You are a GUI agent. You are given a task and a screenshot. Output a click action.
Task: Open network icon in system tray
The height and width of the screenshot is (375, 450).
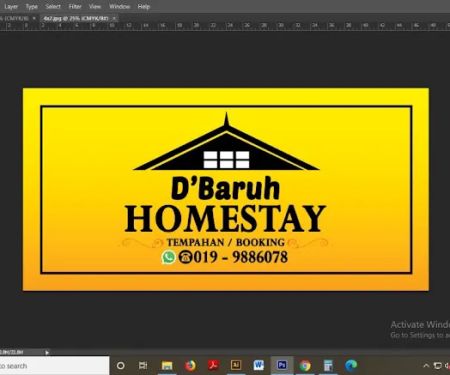438,366
